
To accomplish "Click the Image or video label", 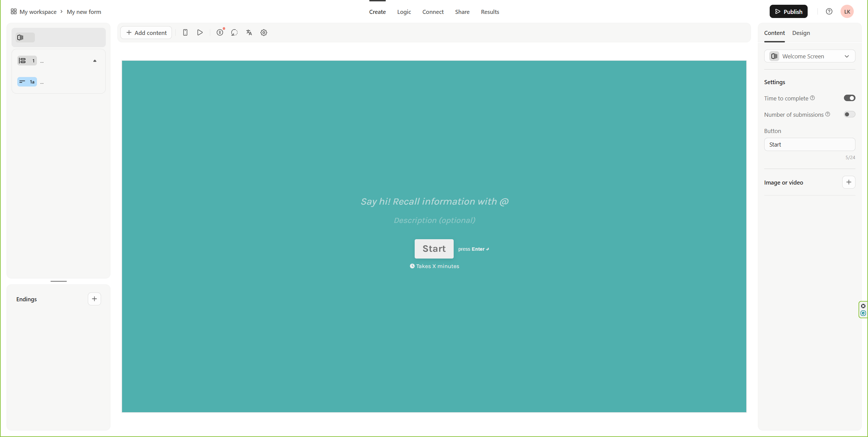I will point(784,183).
